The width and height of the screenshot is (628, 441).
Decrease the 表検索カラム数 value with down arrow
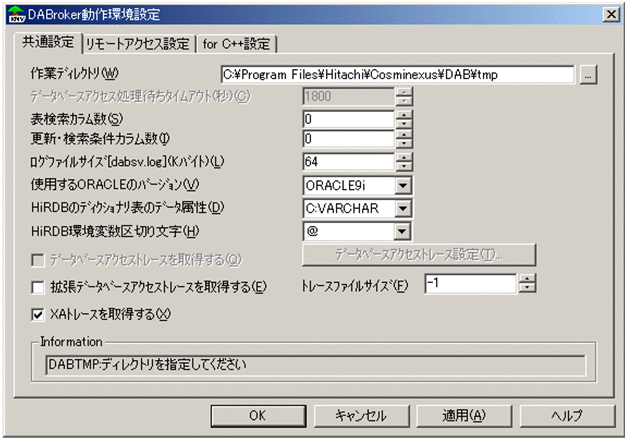coord(404,124)
